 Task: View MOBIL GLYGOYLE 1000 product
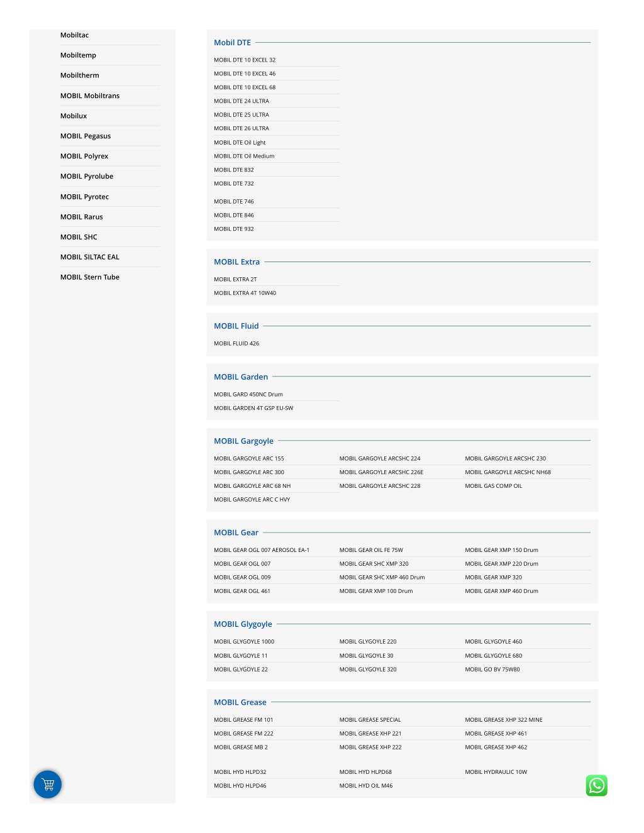click(x=244, y=642)
